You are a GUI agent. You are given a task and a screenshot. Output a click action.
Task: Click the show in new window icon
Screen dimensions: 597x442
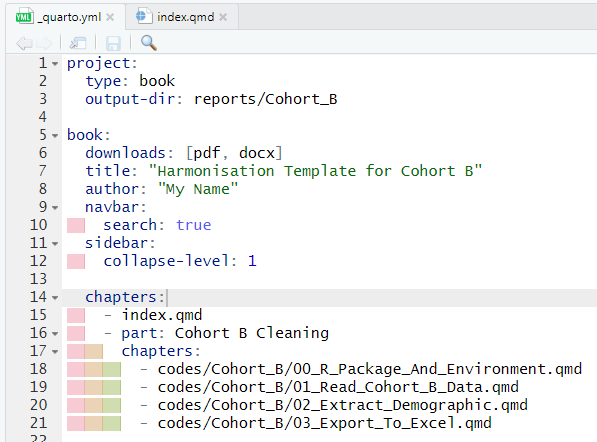pos(78,43)
